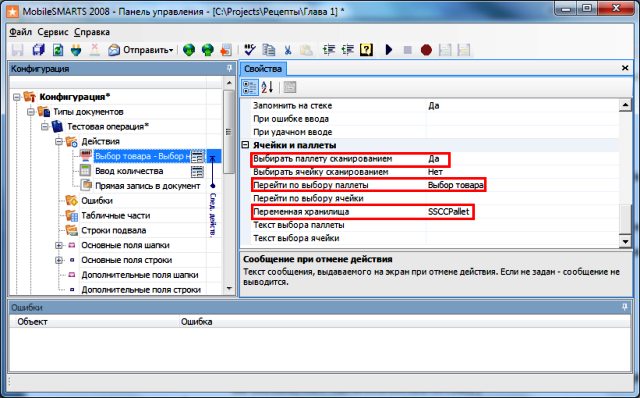Click SSCCPallet value of Переменная хранилища
640x398 pixels.
(x=449, y=212)
